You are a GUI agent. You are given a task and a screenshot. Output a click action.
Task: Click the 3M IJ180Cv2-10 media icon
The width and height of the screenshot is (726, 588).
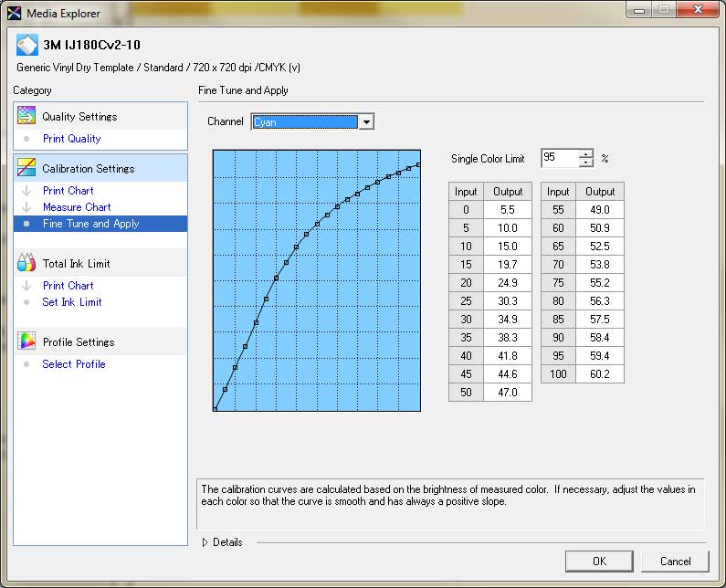tap(26, 45)
